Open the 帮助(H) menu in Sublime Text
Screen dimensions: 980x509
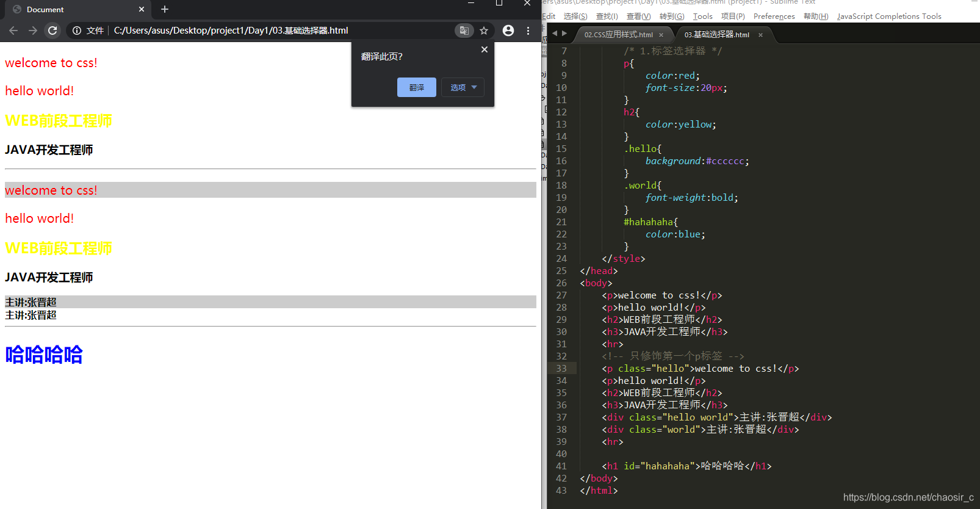pyautogui.click(x=816, y=16)
